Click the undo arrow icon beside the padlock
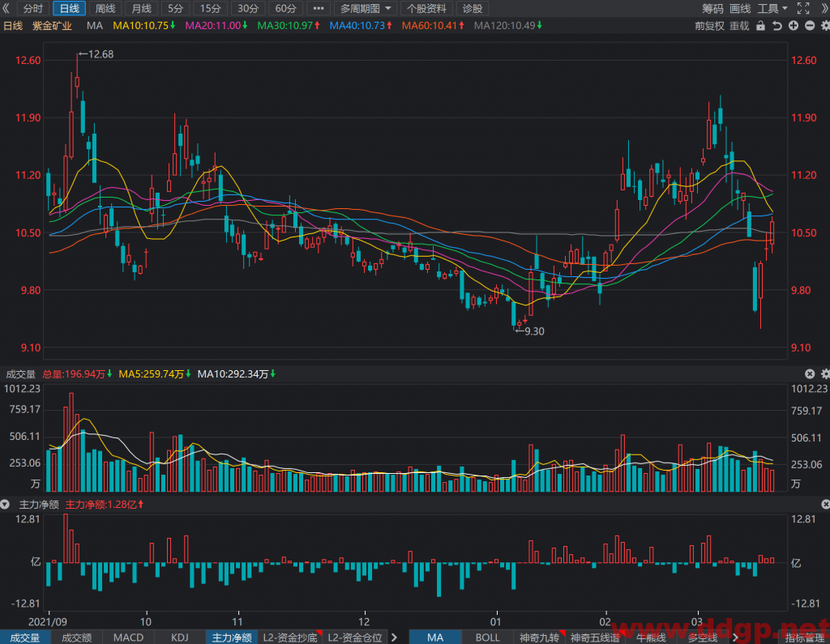 coord(777,25)
